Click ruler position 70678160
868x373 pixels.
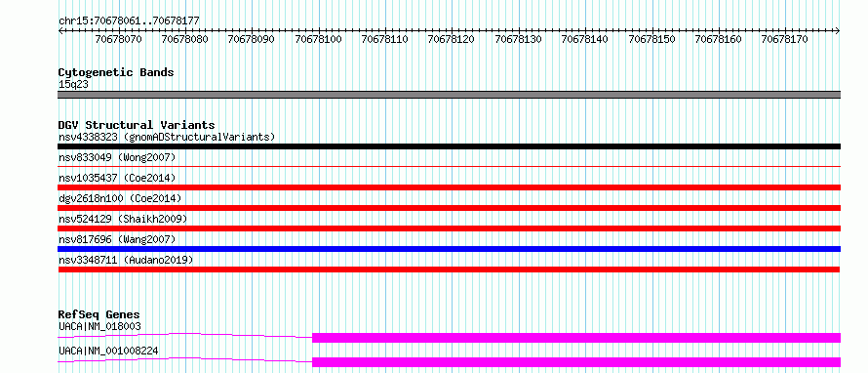[x=718, y=39]
